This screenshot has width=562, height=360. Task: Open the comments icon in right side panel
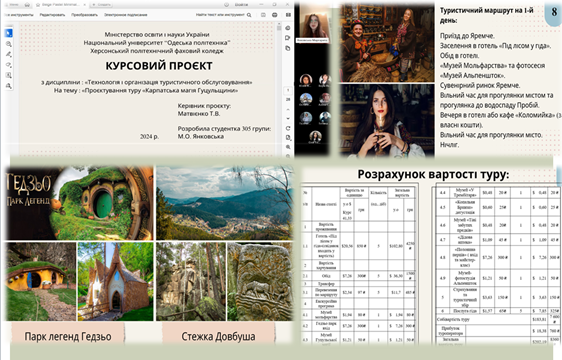[x=288, y=38]
